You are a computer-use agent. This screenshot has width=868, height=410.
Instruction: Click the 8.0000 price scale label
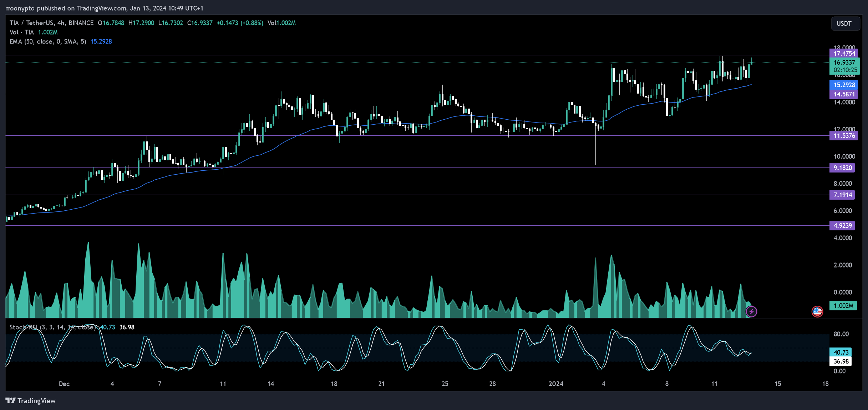click(843, 184)
